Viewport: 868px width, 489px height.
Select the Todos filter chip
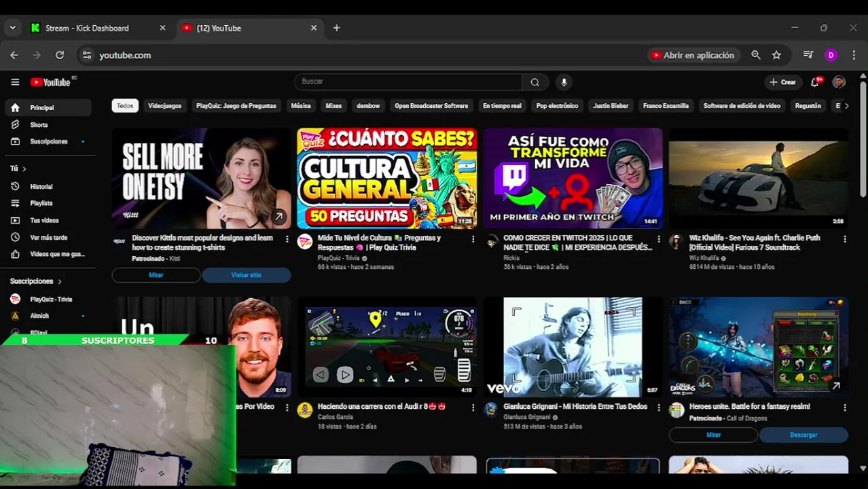125,106
